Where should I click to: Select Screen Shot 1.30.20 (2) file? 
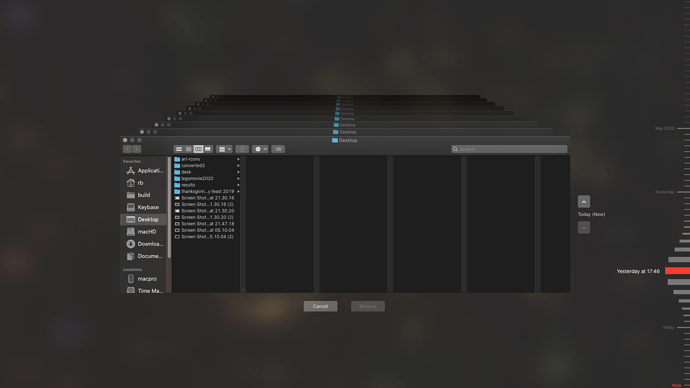tap(207, 217)
